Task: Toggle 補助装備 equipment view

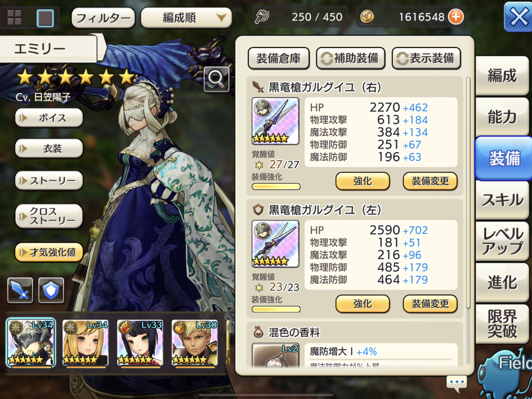Action: [350, 58]
